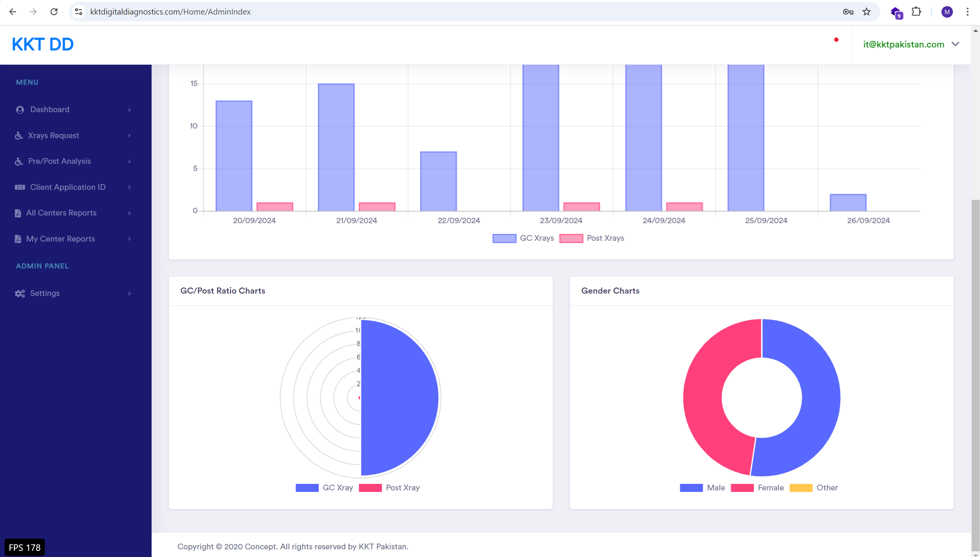The height and width of the screenshot is (557, 980).
Task: Expand the My Center Reports submenu arrow
Action: [x=130, y=239]
